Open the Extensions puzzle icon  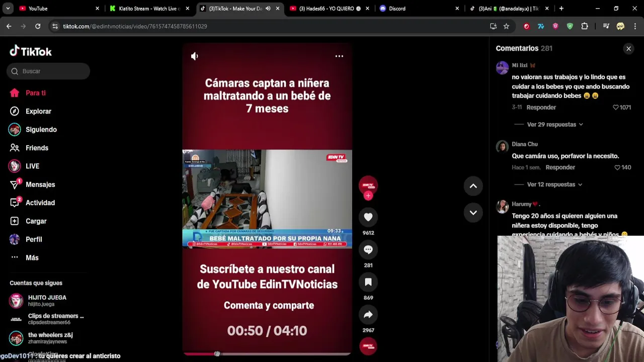(585, 26)
